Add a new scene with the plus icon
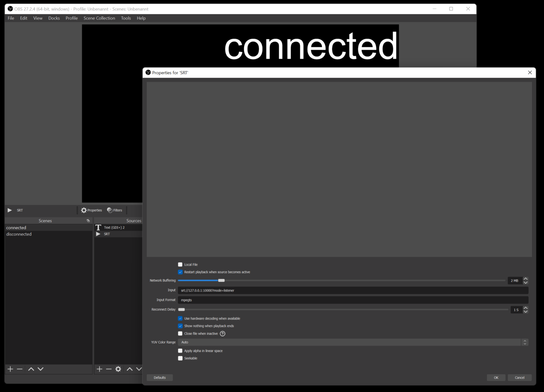This screenshot has width=544, height=392. click(x=10, y=369)
